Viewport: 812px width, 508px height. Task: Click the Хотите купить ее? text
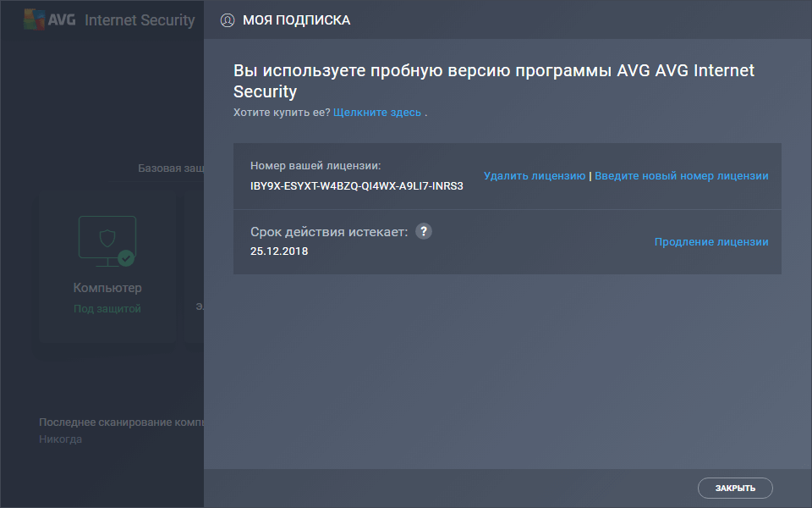[282, 113]
